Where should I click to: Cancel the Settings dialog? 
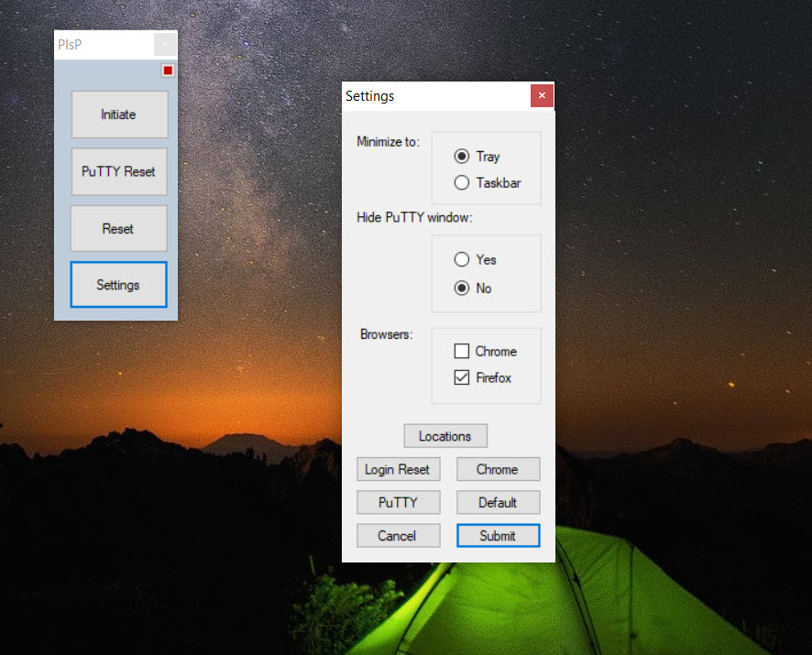click(x=399, y=535)
